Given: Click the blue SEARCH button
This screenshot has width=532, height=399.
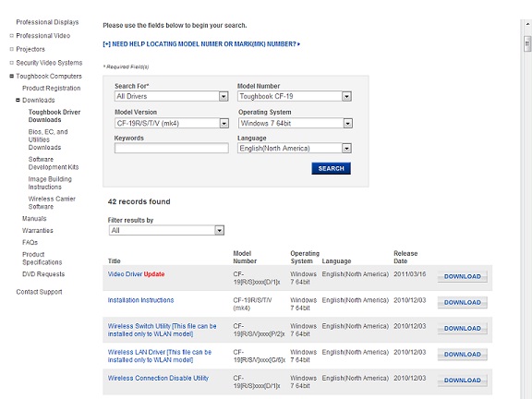Looking at the screenshot, I should 332,168.
